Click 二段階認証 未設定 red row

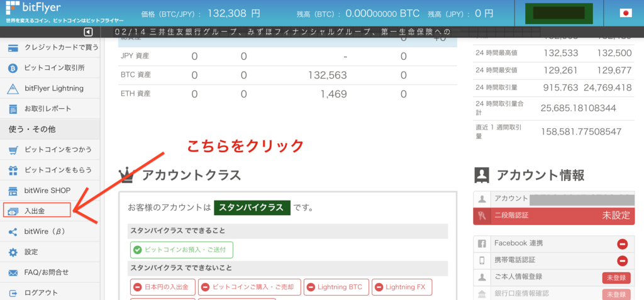pos(553,216)
